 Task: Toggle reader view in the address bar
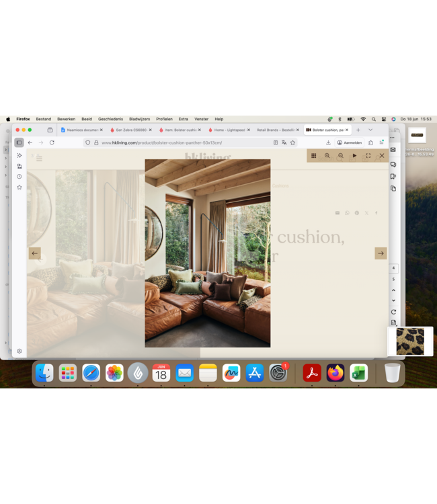276,142
